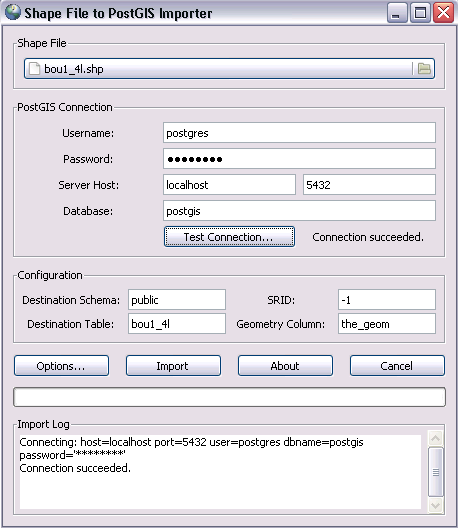Click the Import Log scrollbar down arrow
This screenshot has width=458, height=528.
[x=435, y=505]
